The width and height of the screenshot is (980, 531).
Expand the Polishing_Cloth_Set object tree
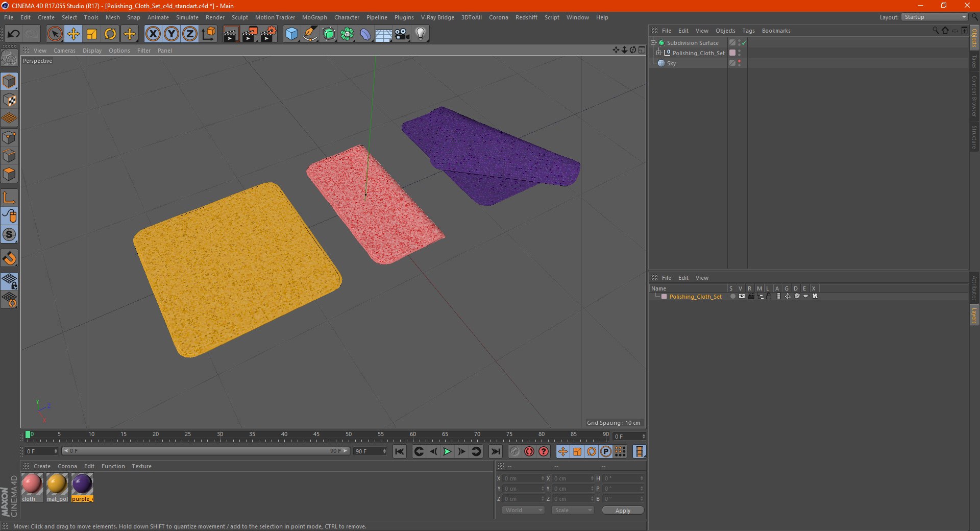point(659,53)
